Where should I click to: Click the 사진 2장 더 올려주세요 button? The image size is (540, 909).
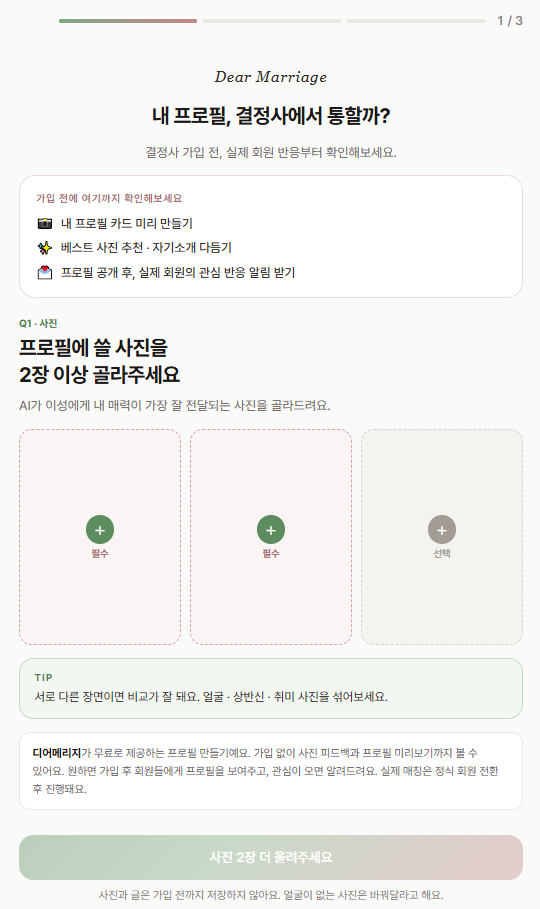(x=271, y=857)
